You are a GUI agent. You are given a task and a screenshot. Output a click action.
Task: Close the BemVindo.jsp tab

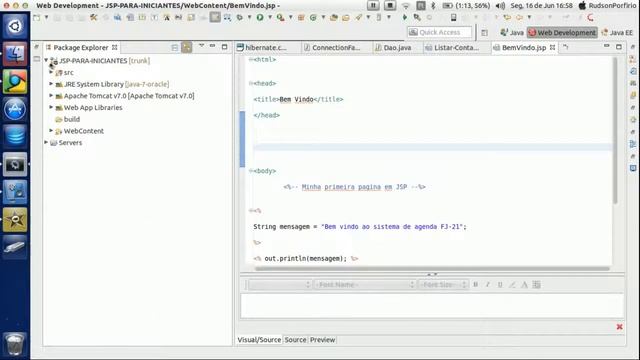(553, 47)
